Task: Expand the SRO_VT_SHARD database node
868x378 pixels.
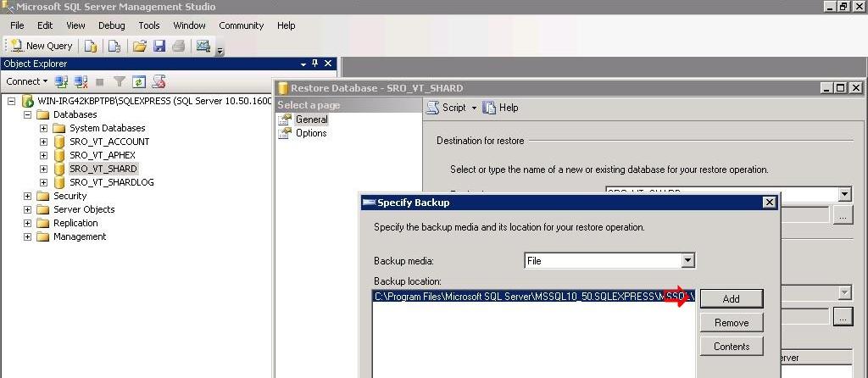Action: 44,169
